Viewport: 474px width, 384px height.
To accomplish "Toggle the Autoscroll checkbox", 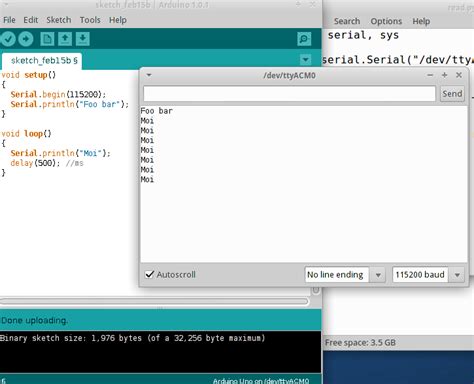I will [x=149, y=274].
